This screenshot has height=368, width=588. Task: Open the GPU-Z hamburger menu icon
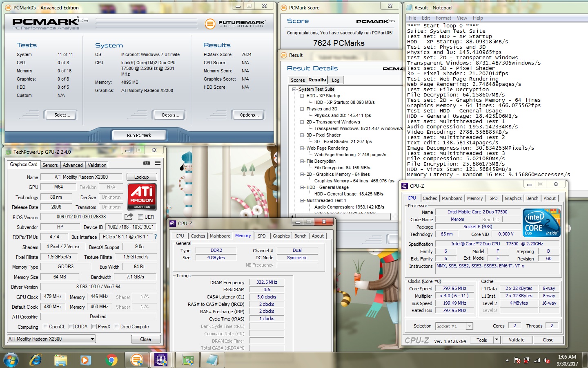pyautogui.click(x=158, y=163)
